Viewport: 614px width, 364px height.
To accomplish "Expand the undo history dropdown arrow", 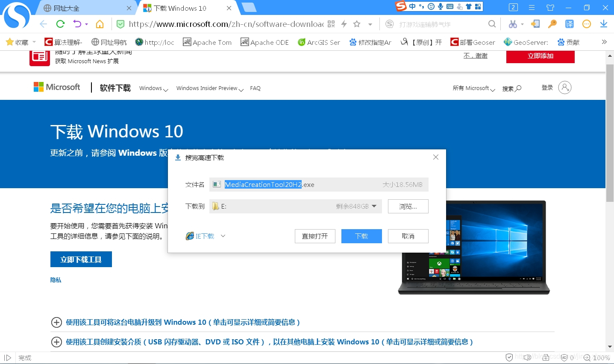I will [x=86, y=24].
